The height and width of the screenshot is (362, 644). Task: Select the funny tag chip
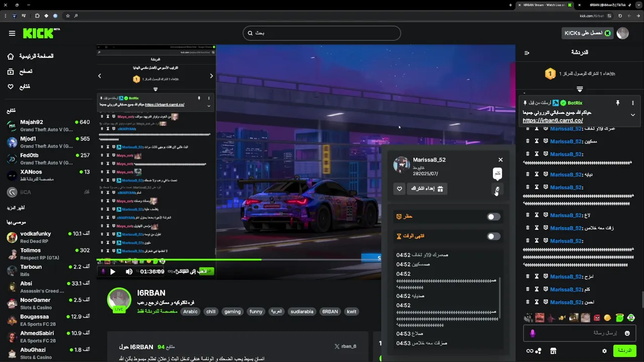pyautogui.click(x=256, y=312)
